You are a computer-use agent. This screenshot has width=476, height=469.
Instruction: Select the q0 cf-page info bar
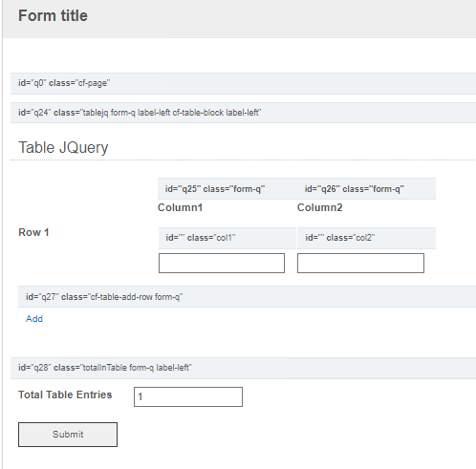tap(243, 83)
